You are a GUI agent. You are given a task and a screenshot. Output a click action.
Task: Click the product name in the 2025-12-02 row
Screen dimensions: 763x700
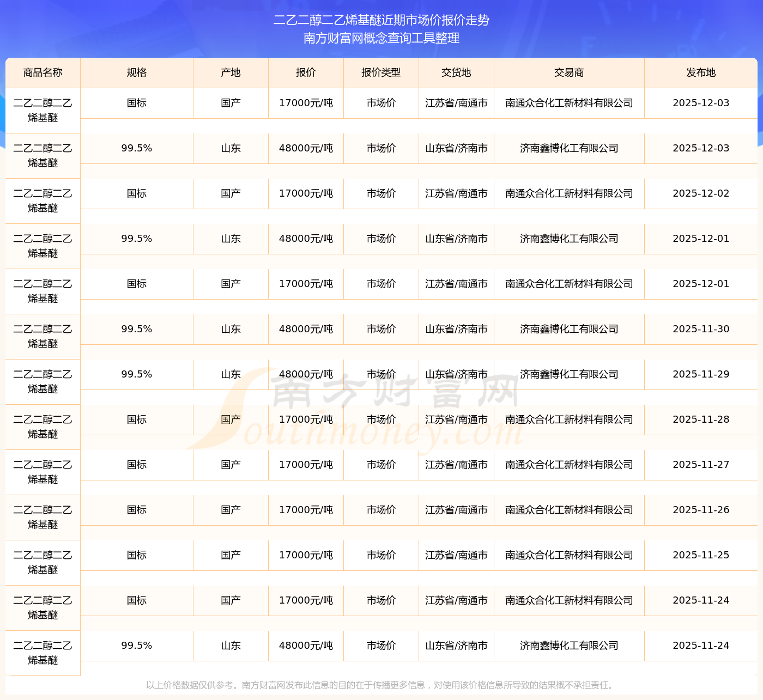pos(43,200)
